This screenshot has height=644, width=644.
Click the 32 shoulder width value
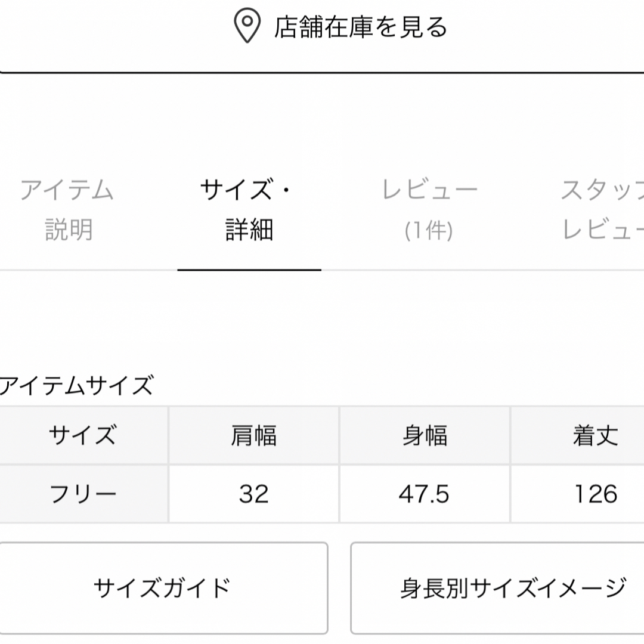pyautogui.click(x=254, y=494)
